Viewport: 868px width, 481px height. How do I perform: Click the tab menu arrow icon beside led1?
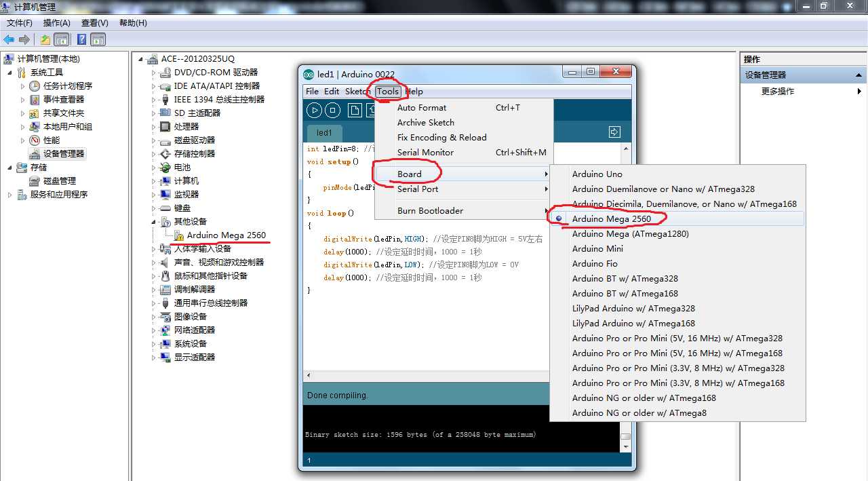click(614, 132)
